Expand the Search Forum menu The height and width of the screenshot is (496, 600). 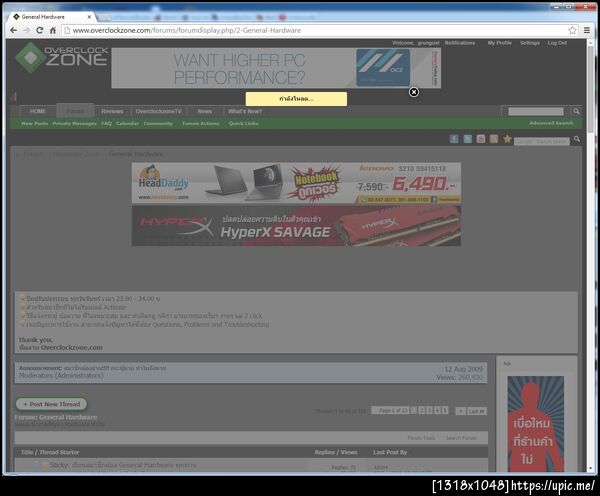pos(461,438)
